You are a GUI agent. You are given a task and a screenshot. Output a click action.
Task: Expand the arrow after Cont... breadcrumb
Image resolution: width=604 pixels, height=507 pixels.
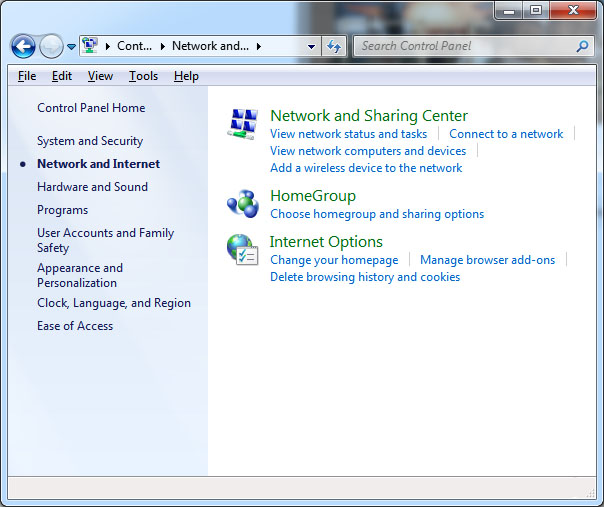163,46
